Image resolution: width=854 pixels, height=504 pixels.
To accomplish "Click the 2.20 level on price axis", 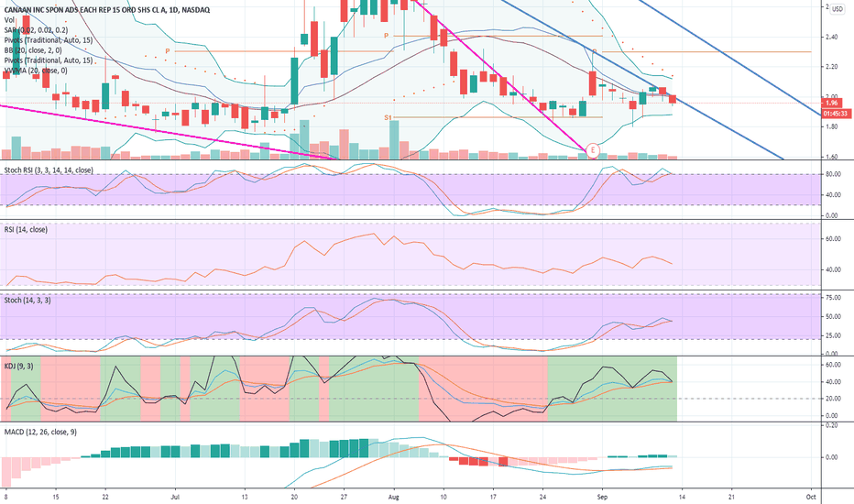I will (832, 67).
